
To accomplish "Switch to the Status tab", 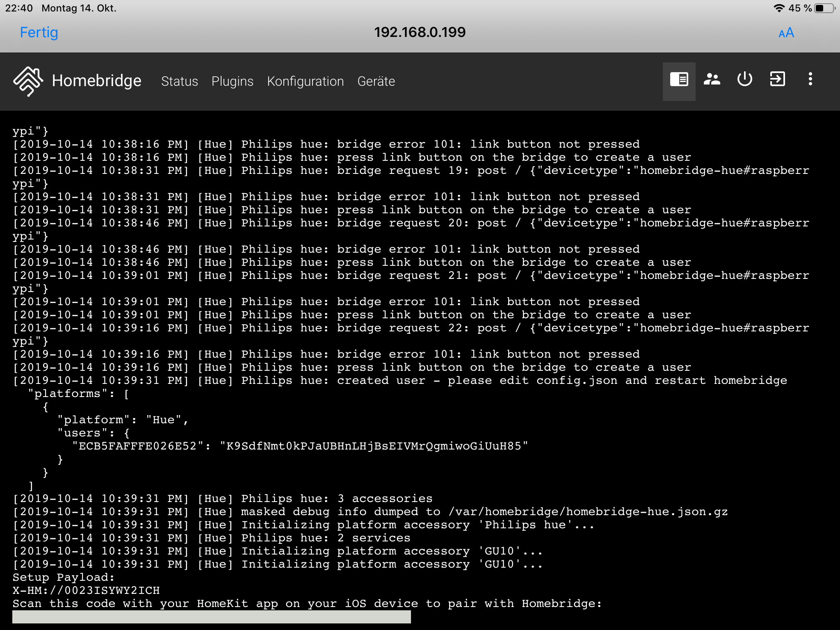I will tap(179, 81).
